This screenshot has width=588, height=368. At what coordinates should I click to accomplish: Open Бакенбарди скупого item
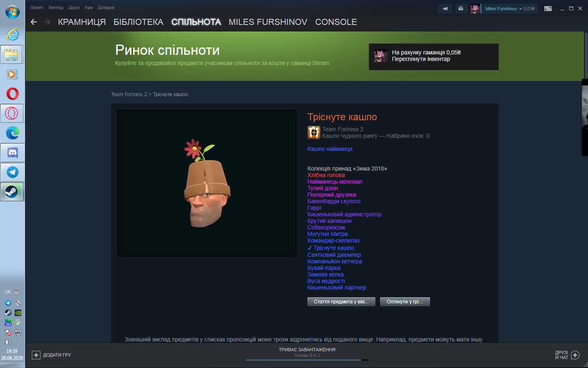tap(334, 201)
